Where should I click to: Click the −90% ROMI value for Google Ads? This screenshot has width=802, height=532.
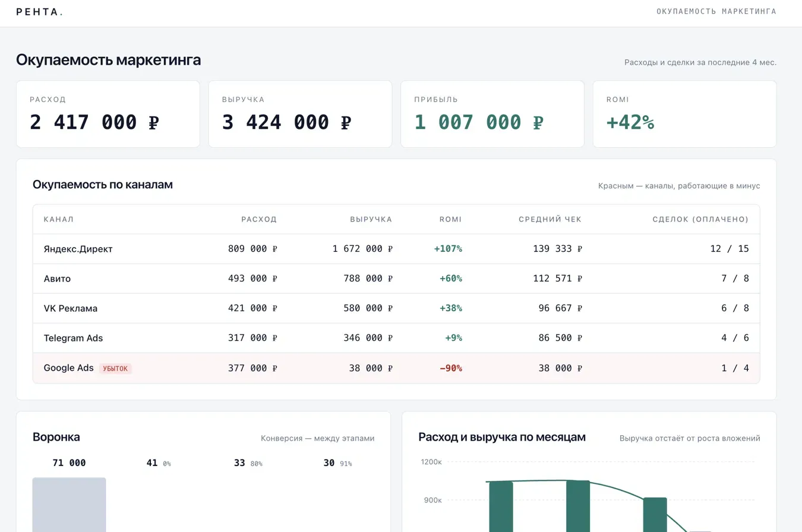click(451, 368)
